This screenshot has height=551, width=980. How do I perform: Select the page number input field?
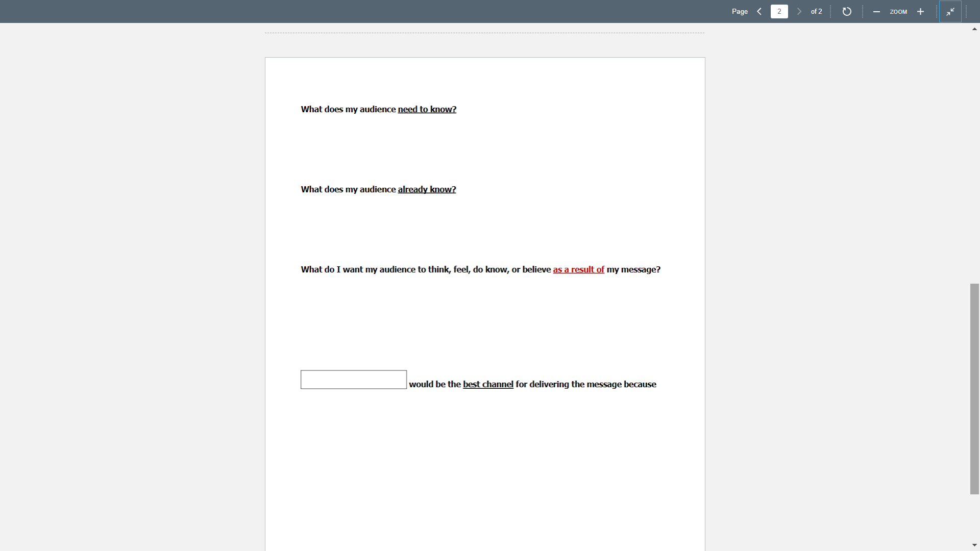tap(779, 11)
